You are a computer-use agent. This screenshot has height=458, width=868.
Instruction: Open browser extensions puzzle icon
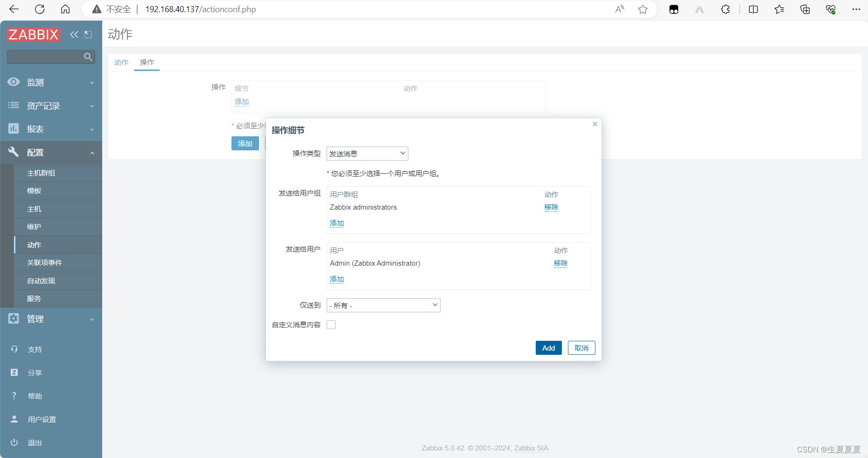point(725,9)
